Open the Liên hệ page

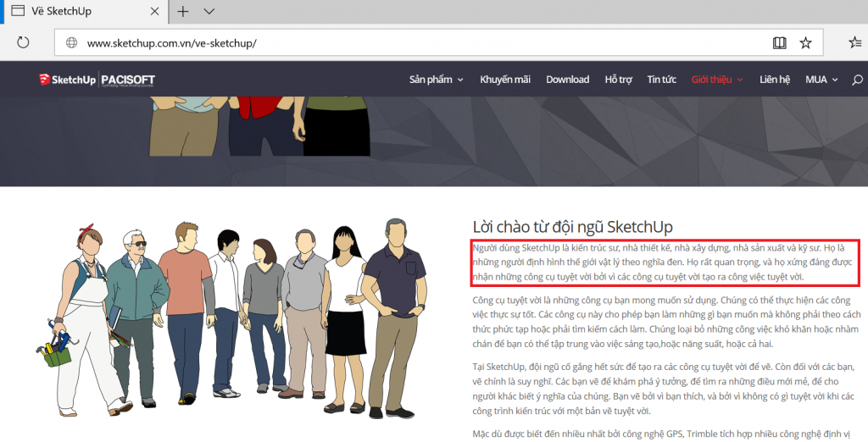click(x=775, y=80)
